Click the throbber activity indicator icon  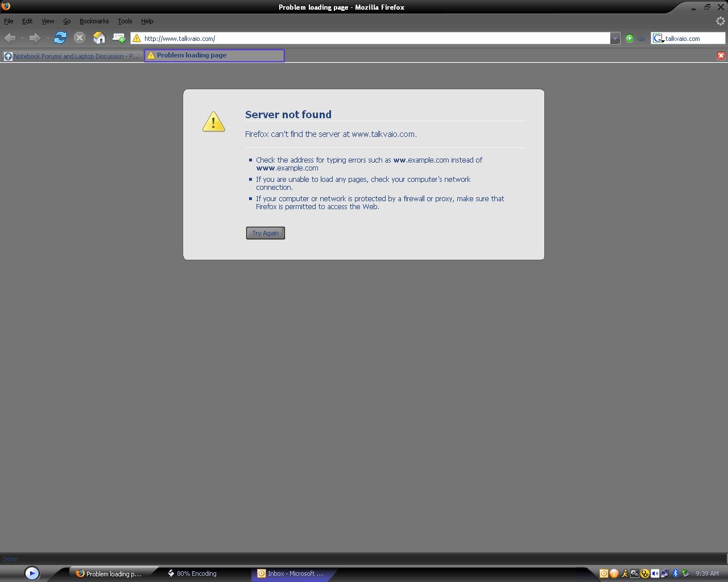(x=720, y=21)
